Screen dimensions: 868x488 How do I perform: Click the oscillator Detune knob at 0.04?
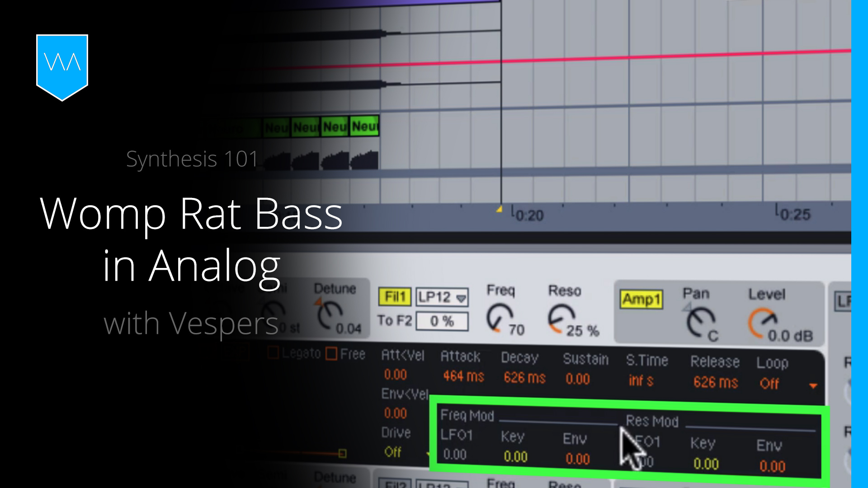click(x=330, y=315)
